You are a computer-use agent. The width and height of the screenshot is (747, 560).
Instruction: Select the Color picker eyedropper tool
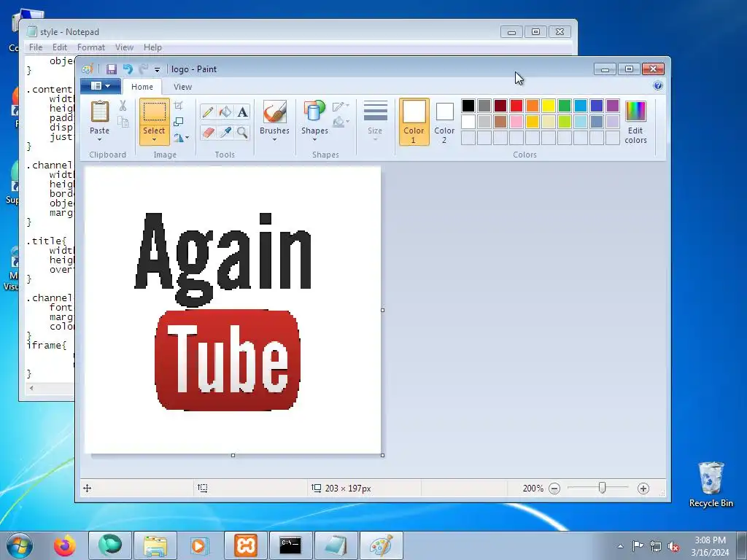tap(225, 132)
